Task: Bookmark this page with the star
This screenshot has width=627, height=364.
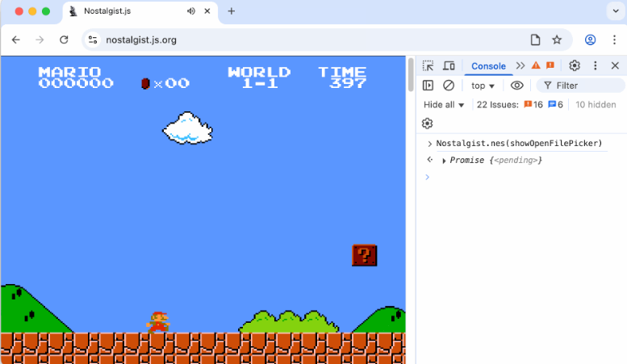Action: coord(557,40)
